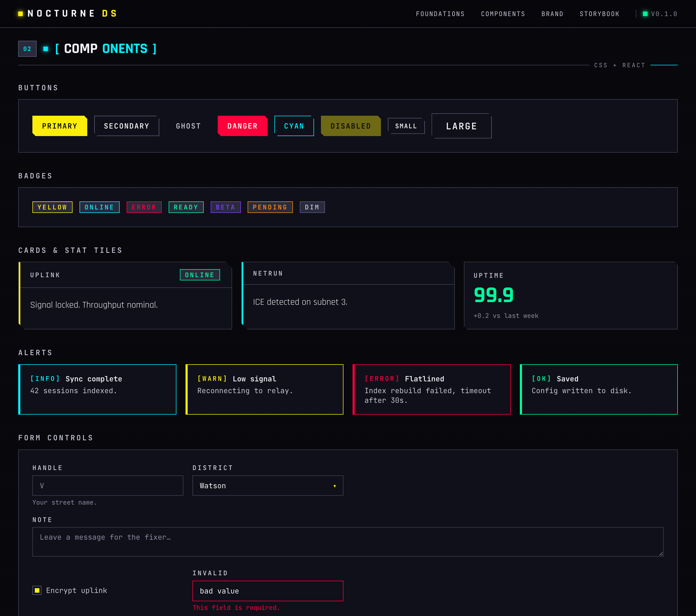Click the Online badge in the Badges row
Viewport: 696px width, 616px height.
pyautogui.click(x=99, y=207)
